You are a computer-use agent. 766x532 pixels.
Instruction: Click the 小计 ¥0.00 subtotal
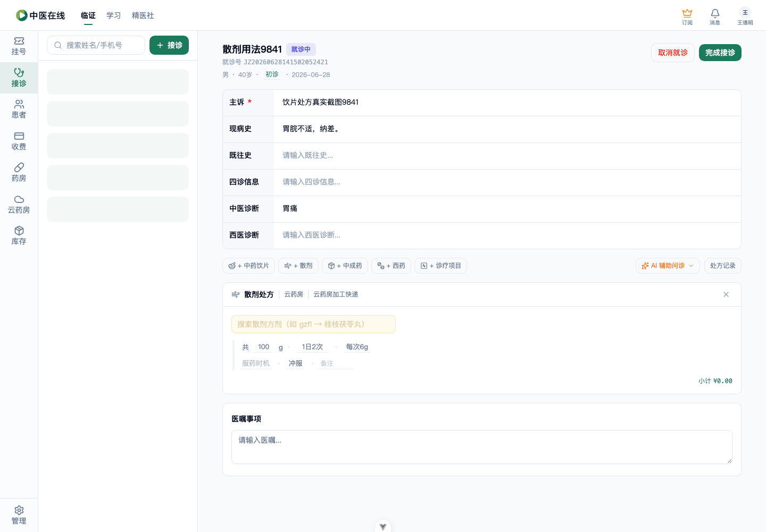pos(715,381)
